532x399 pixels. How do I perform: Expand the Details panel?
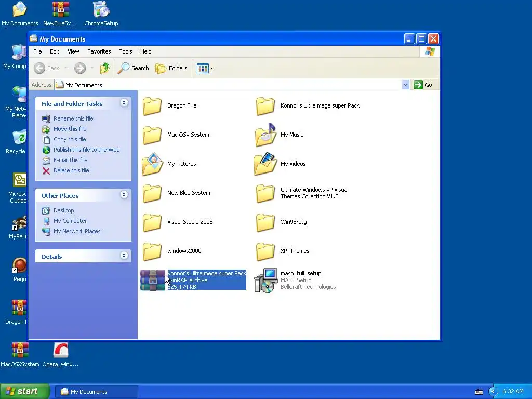point(124,256)
